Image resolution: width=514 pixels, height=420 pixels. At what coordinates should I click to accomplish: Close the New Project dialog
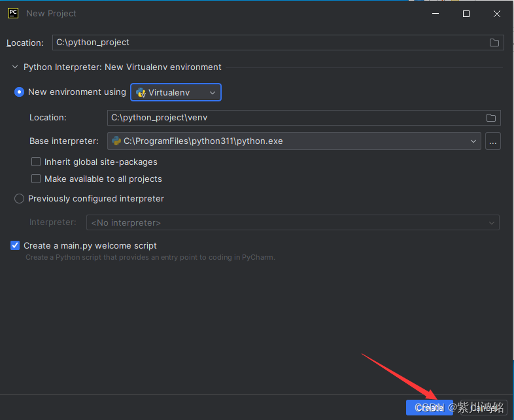tap(496, 14)
